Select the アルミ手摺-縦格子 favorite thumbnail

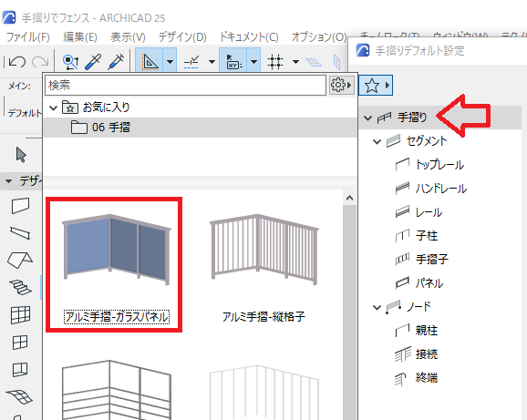click(x=263, y=265)
